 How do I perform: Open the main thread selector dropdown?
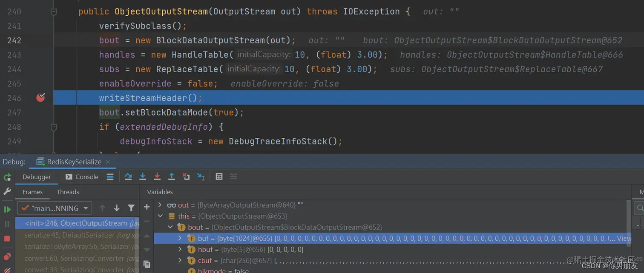(55, 208)
